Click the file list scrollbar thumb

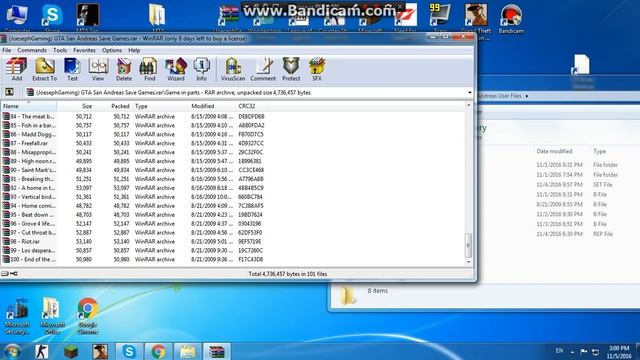pos(469,245)
